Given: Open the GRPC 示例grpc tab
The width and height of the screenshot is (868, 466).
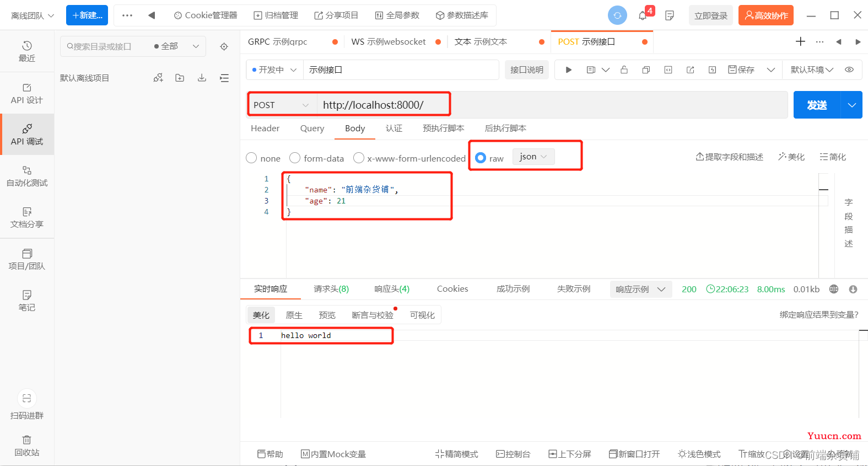Looking at the screenshot, I should pyautogui.click(x=278, y=41).
